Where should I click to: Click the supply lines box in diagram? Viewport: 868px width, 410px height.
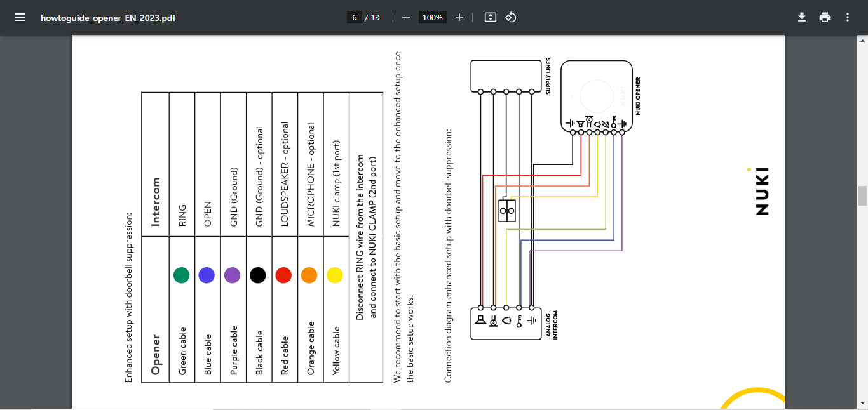click(x=505, y=75)
